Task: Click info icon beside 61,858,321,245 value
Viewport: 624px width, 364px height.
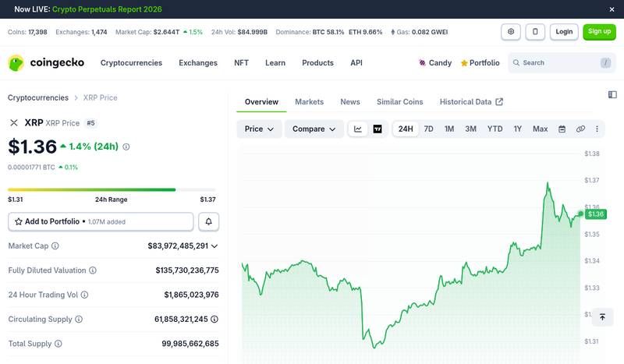Action: click(214, 319)
